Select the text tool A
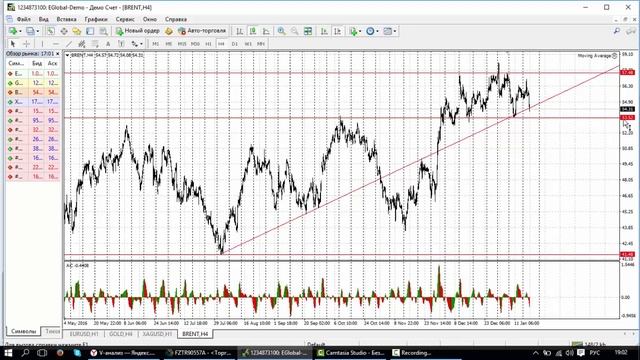 click(x=108, y=44)
